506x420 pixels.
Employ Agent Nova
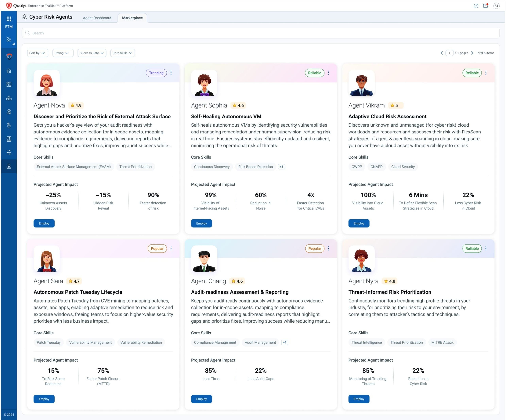coord(44,223)
